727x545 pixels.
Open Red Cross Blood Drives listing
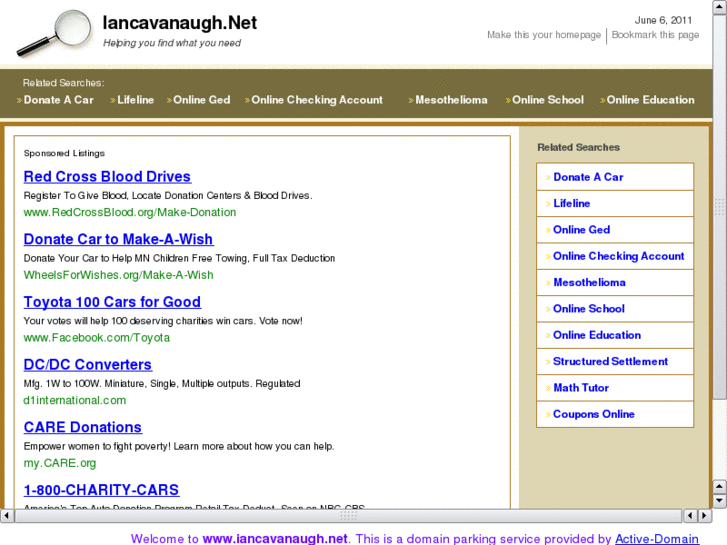[107, 176]
